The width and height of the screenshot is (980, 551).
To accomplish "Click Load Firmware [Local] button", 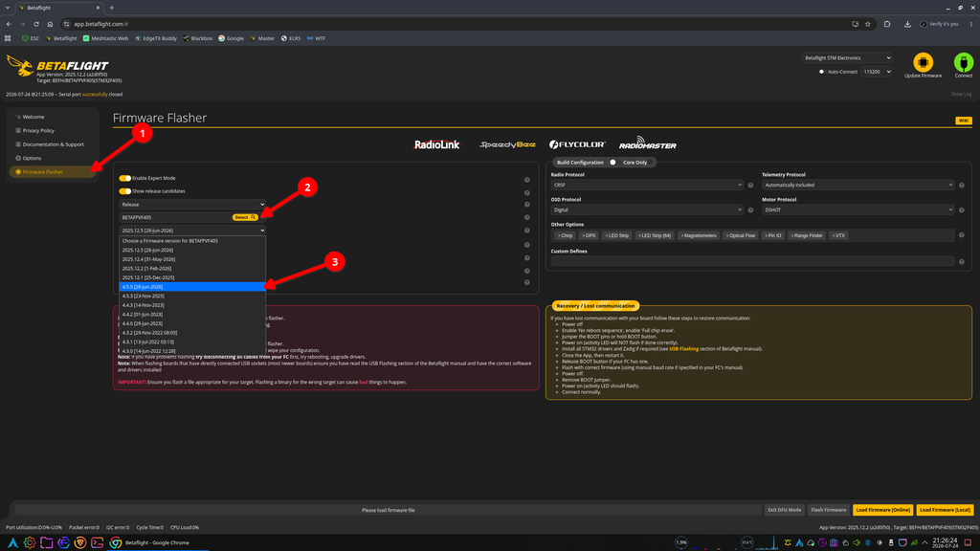I will pos(945,510).
